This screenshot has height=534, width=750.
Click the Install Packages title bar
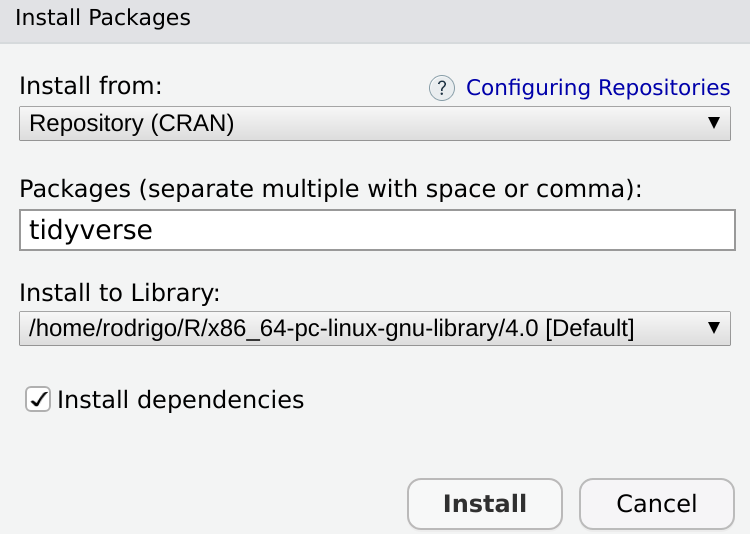(375, 18)
